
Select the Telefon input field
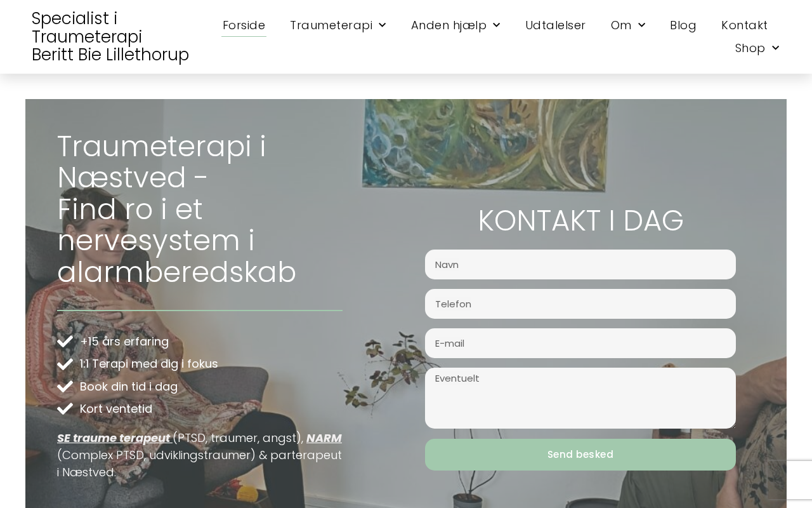[580, 304]
